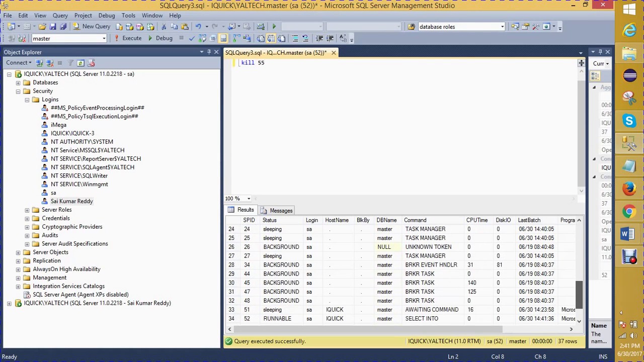Open Skype from the taskbar
Viewport: 644px width, 362px height.
(x=629, y=121)
